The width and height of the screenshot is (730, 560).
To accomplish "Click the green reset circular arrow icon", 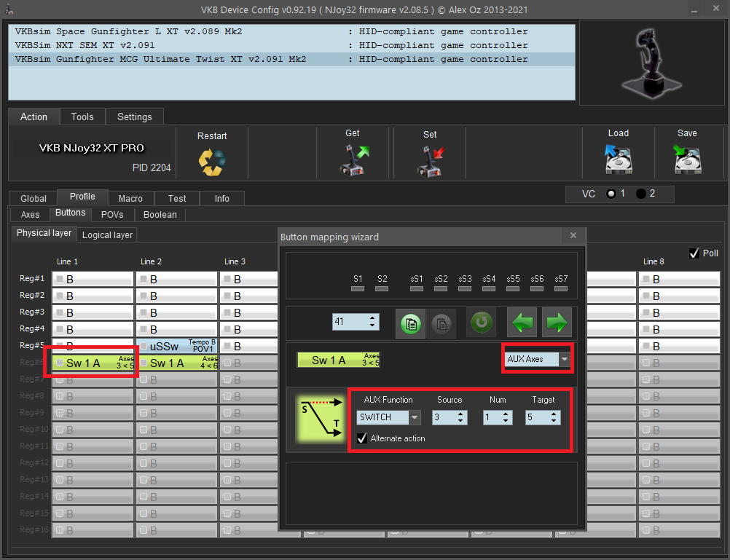I will click(482, 322).
